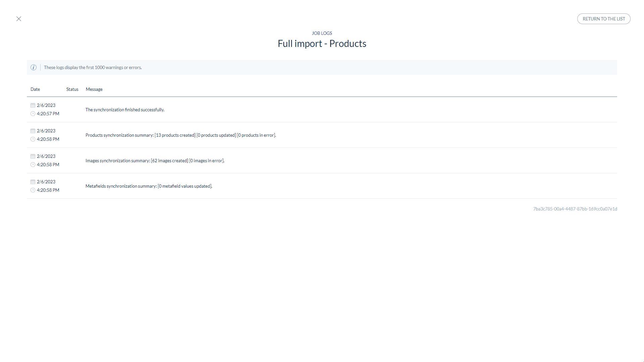Select the Products synchronization summary message
Viewport: 644px width, 362px height.
click(x=181, y=135)
